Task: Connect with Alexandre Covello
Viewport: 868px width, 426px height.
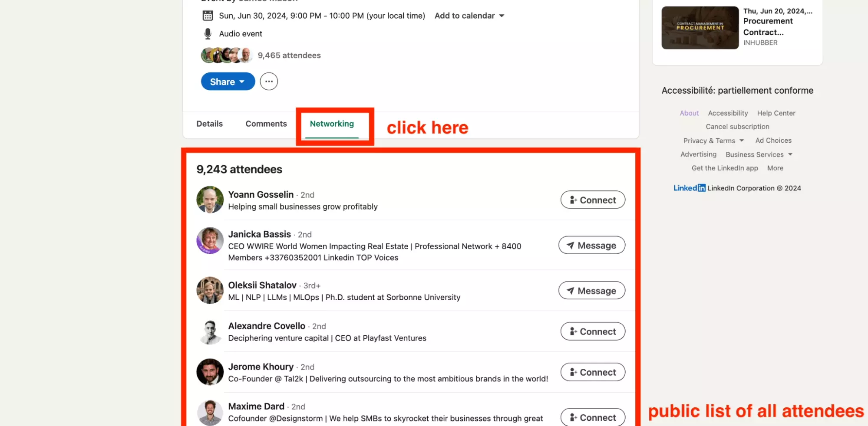Action: coord(593,331)
